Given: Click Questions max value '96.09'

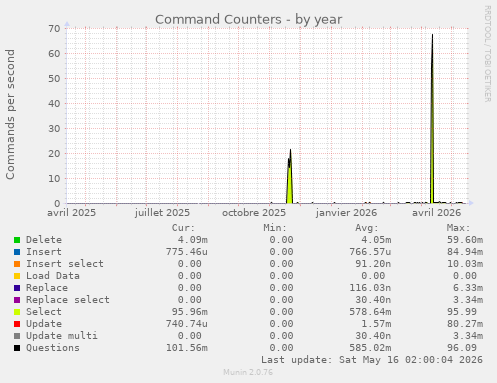Looking at the screenshot, I should (x=462, y=348).
